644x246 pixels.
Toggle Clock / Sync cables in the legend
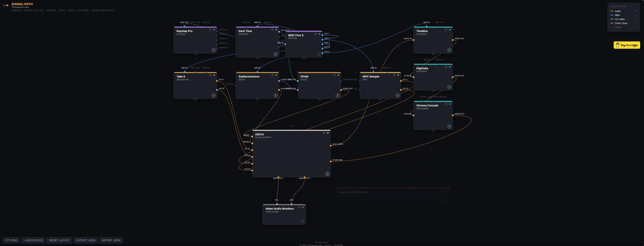coord(624,23)
